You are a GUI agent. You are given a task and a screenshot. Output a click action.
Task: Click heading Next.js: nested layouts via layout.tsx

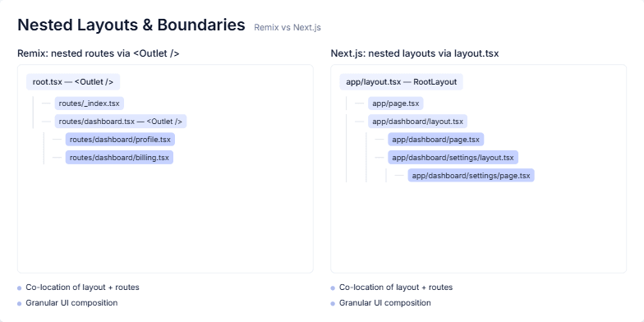click(x=415, y=53)
